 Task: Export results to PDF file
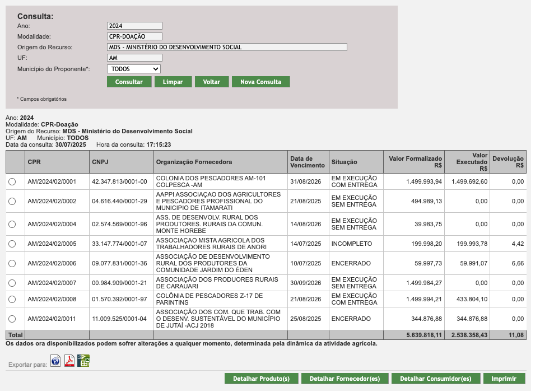[69, 361]
